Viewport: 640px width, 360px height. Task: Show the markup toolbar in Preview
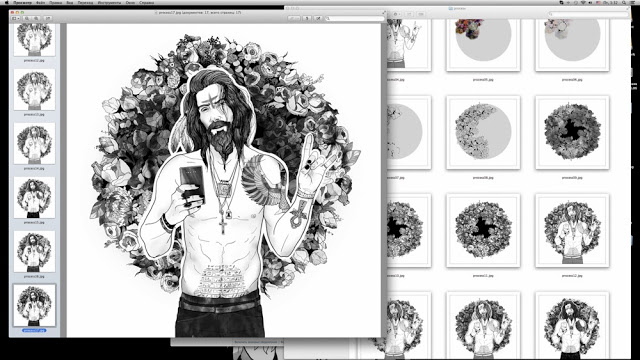click(318, 18)
